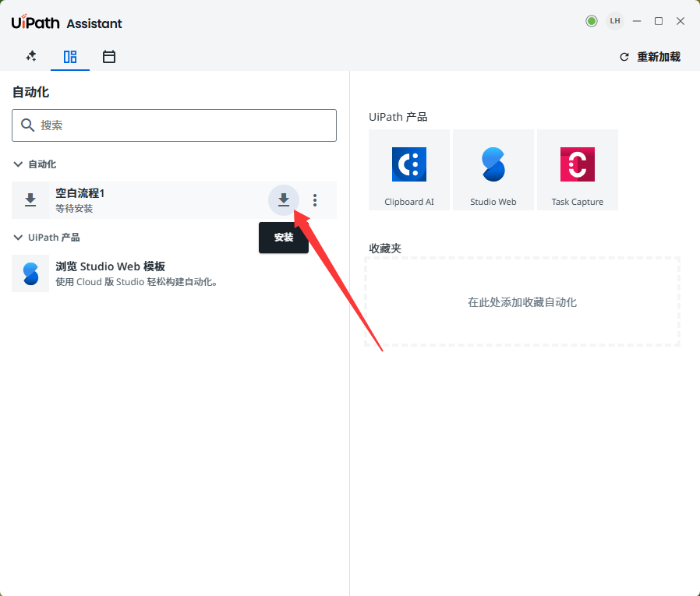Open 浏览 Studio Web 模板 entry
Screen dimensions: 700x596
pyautogui.click(x=110, y=266)
